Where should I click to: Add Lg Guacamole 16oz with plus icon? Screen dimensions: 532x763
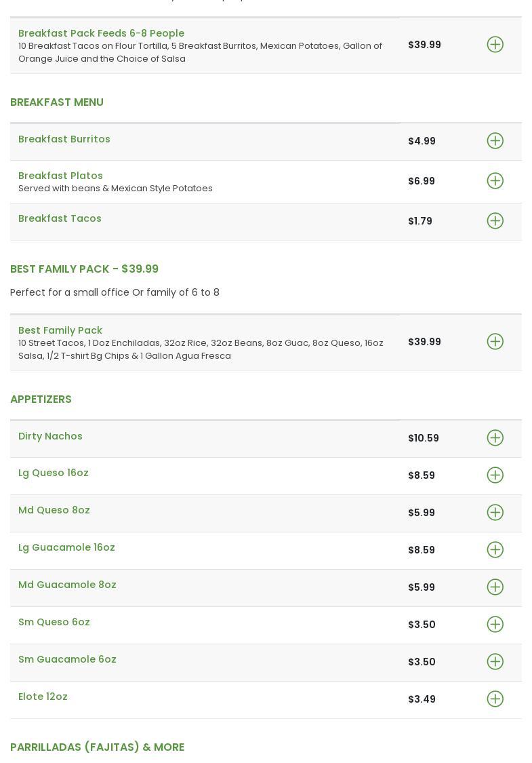(495, 550)
